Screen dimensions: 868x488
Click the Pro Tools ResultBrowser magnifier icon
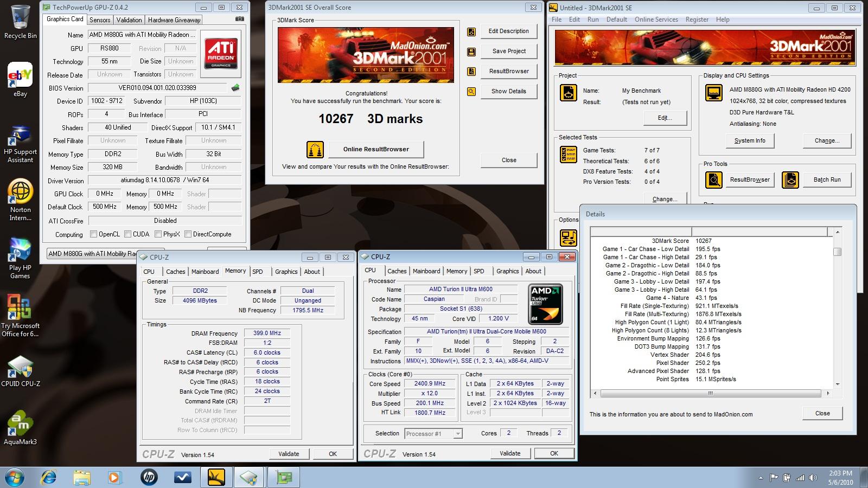[714, 179]
